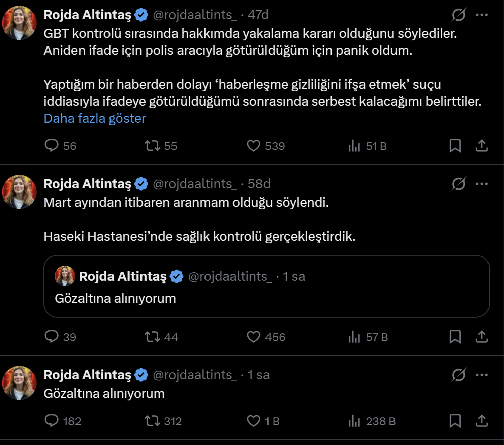Image resolution: width=504 pixels, height=445 pixels.
Task: Share the last 'Gözaltına alınıyorum' tweet
Action: [x=481, y=421]
